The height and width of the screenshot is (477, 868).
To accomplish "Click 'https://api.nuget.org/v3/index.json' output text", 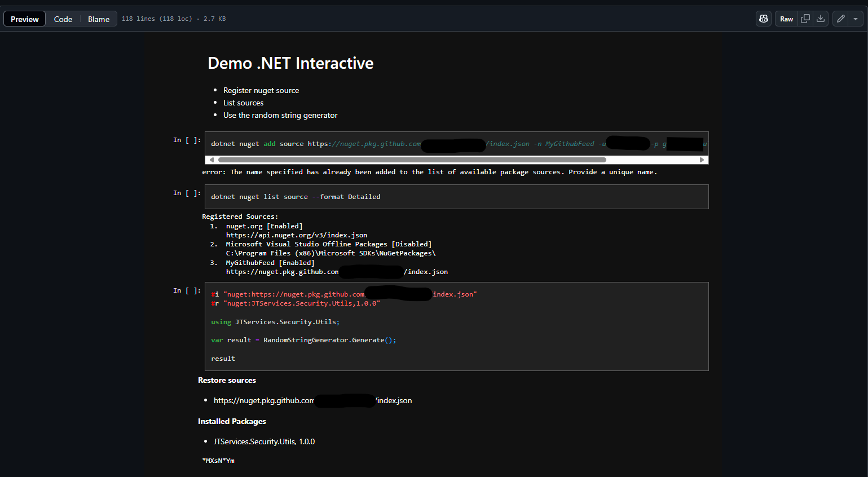I will coord(297,235).
